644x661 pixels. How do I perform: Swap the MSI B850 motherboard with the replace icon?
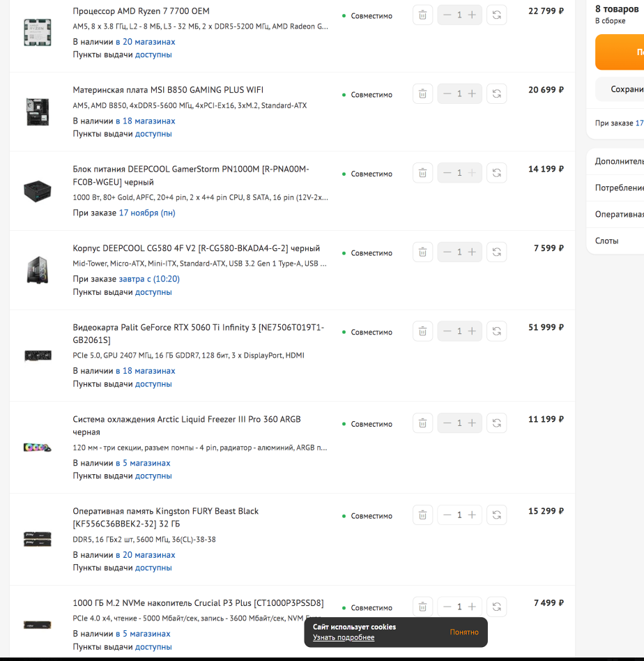[496, 93]
